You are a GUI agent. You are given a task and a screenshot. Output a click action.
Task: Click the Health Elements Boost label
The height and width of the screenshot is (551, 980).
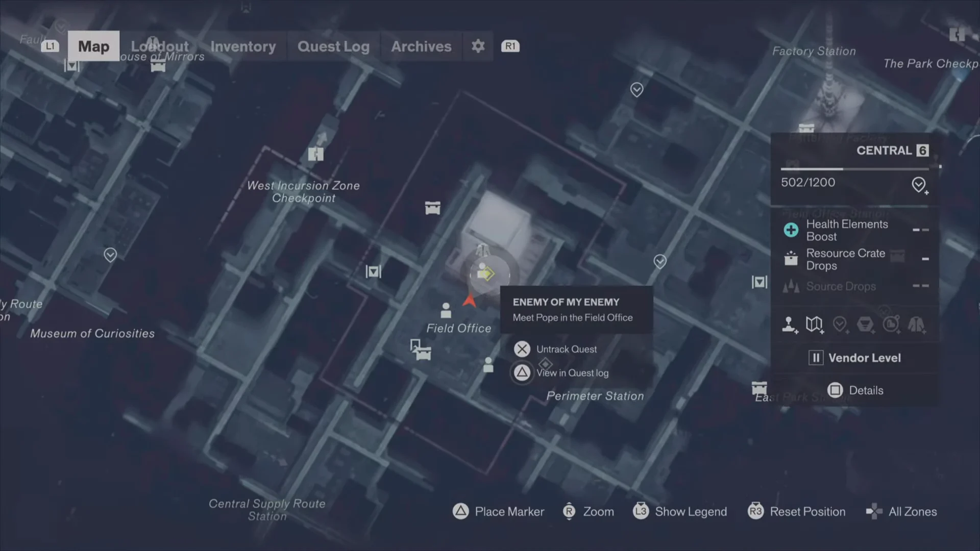pos(847,230)
